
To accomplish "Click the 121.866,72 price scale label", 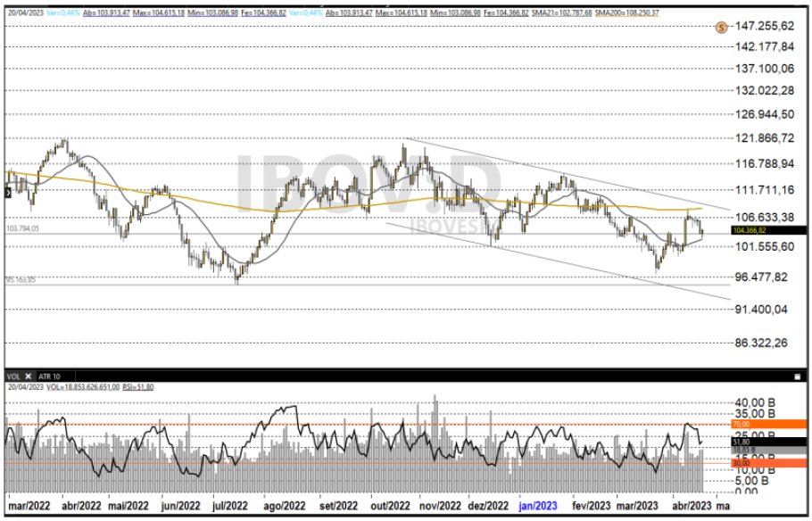I will coord(764,138).
